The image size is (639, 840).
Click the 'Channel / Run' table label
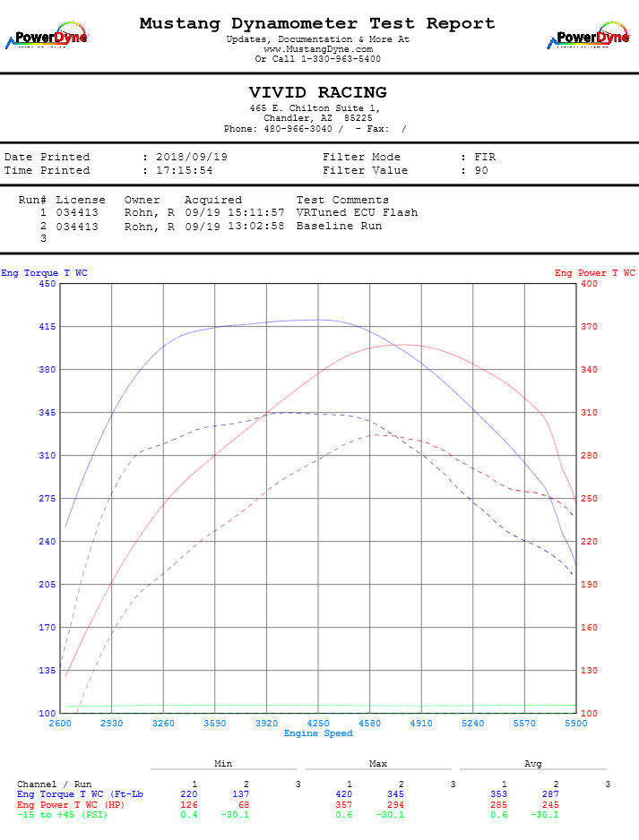click(54, 784)
